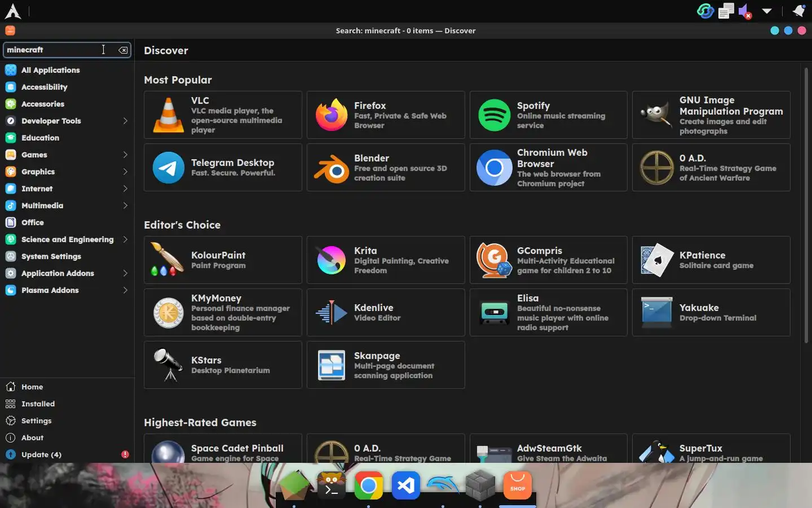This screenshot has height=508, width=812.
Task: Select the Chromium Web Browser icon
Action: point(495,168)
